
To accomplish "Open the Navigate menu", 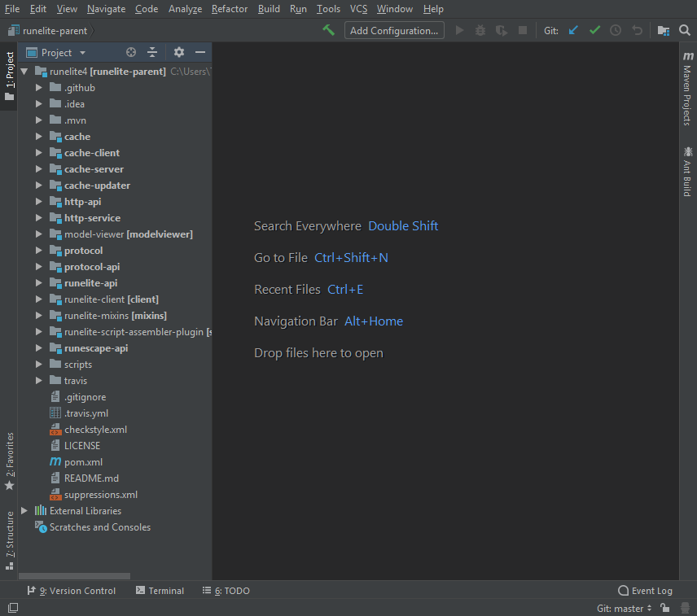I will point(106,9).
